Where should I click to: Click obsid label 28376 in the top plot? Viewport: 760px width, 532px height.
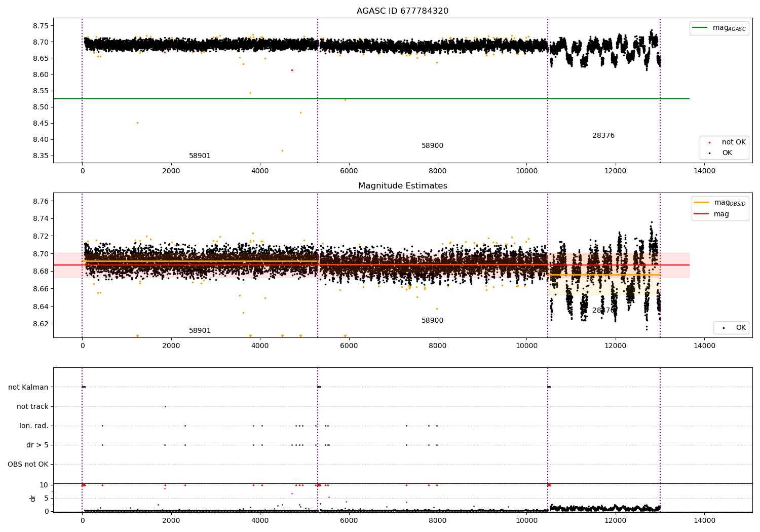click(603, 136)
